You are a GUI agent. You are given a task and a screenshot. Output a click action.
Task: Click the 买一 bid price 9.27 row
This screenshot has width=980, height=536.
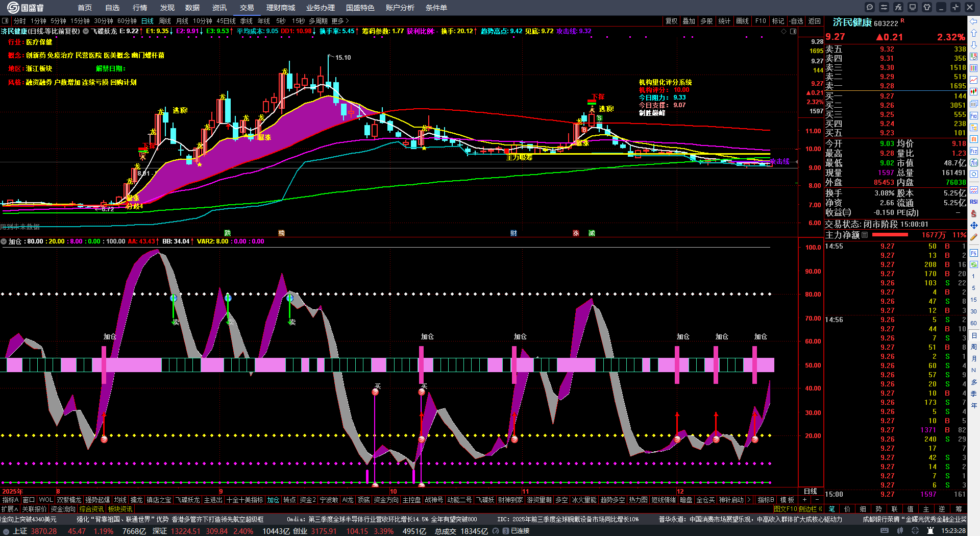(x=896, y=96)
